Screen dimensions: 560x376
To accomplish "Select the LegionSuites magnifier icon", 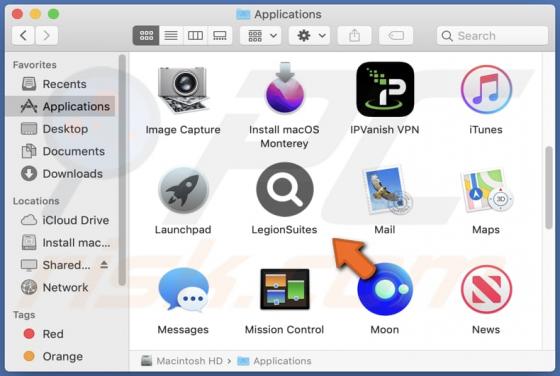I will tap(285, 189).
